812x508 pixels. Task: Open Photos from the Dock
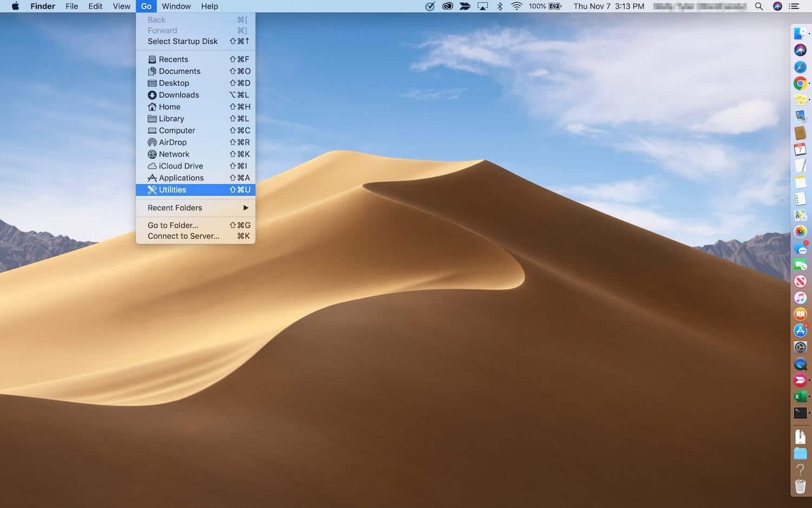800,232
